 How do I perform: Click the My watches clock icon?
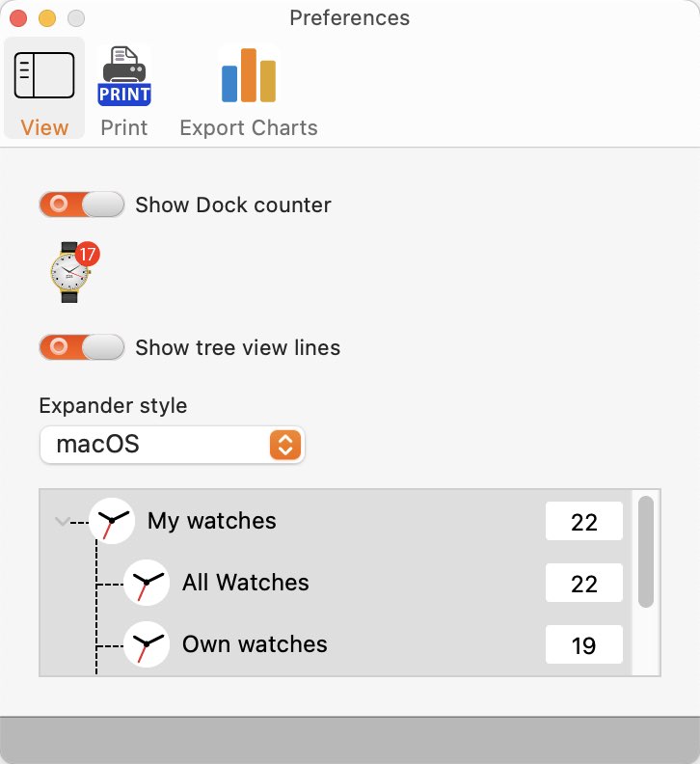(x=112, y=521)
